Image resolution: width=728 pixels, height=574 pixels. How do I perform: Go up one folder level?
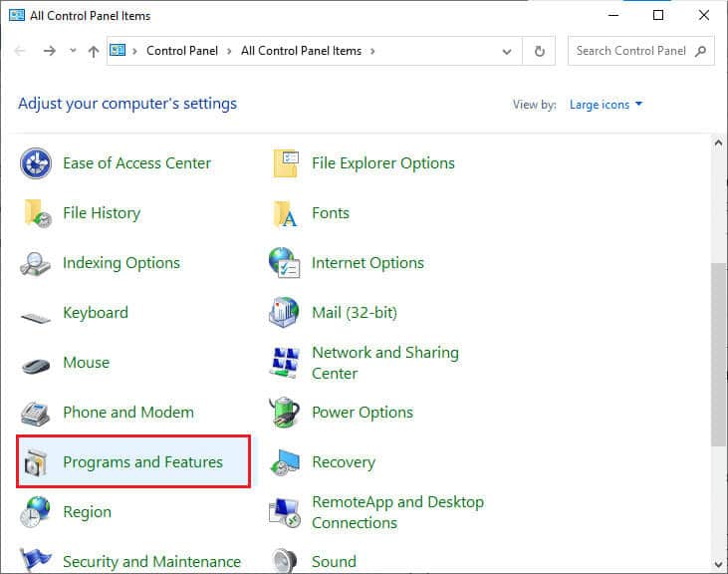[94, 51]
